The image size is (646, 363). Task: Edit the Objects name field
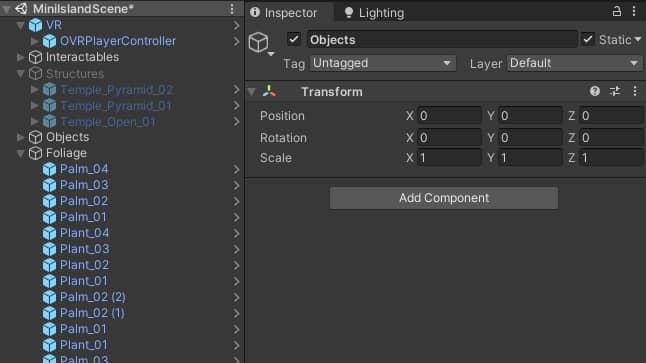point(442,40)
